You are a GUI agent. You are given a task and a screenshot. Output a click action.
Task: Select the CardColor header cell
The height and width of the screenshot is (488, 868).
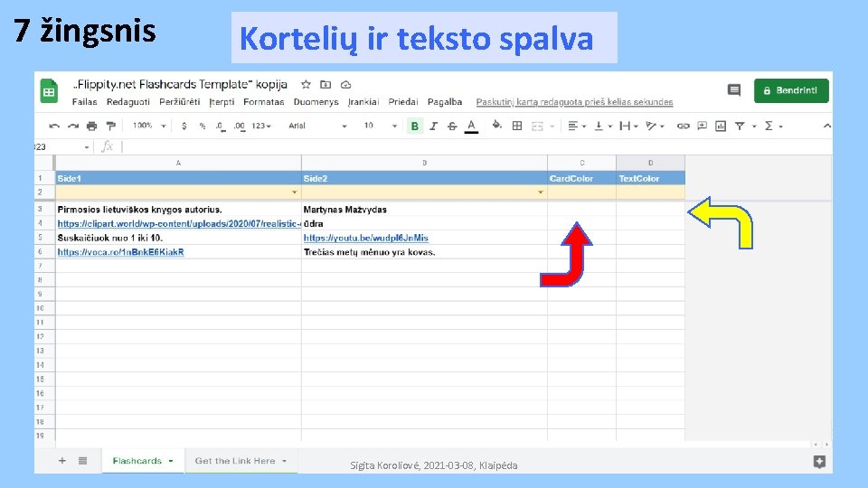click(581, 179)
